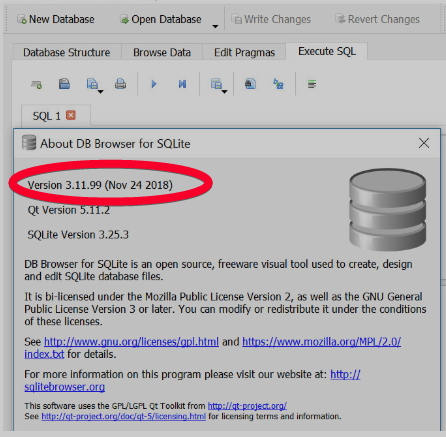Click the save SQL file icon
The image size is (446, 437).
click(x=92, y=83)
